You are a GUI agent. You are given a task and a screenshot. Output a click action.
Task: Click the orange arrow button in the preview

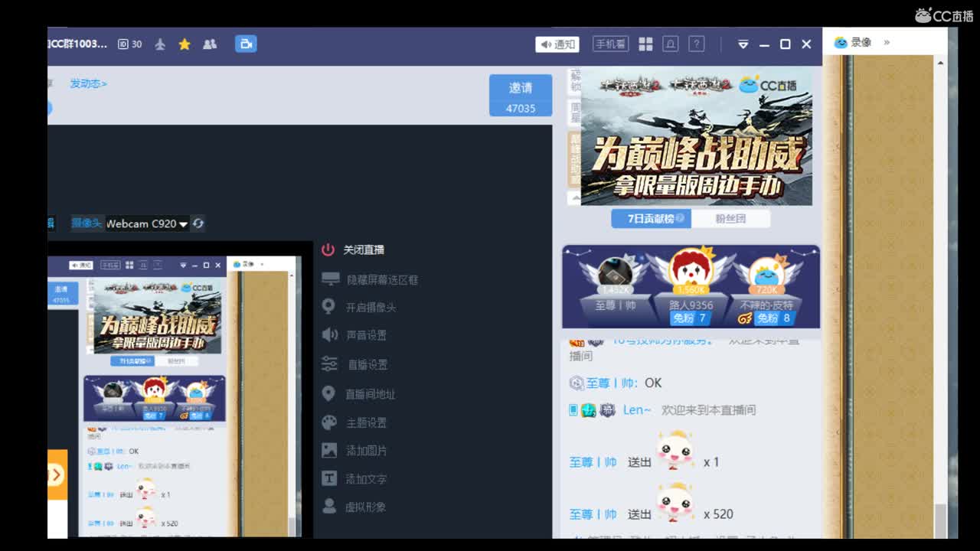pos(57,474)
